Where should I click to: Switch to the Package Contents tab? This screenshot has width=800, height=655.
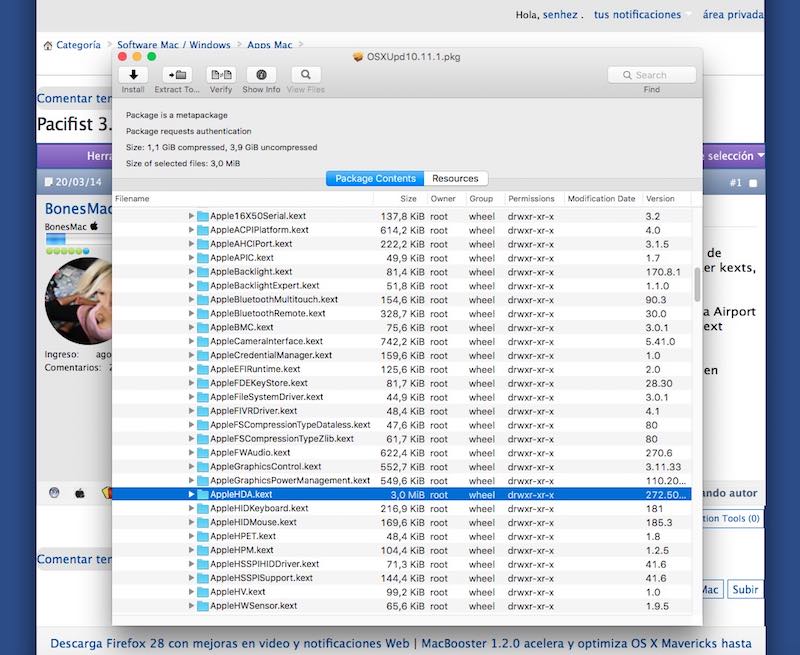click(375, 179)
